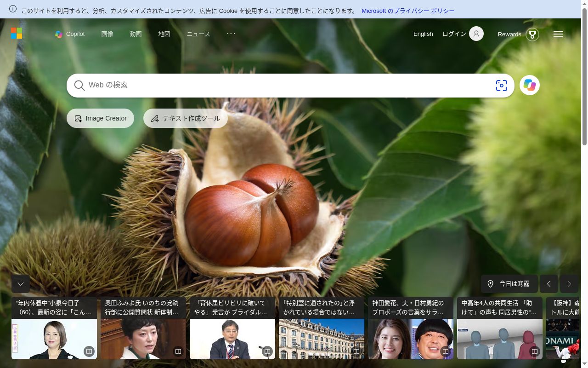Show previous background image arrow
Viewport: 588px width, 368px height.
(x=549, y=284)
